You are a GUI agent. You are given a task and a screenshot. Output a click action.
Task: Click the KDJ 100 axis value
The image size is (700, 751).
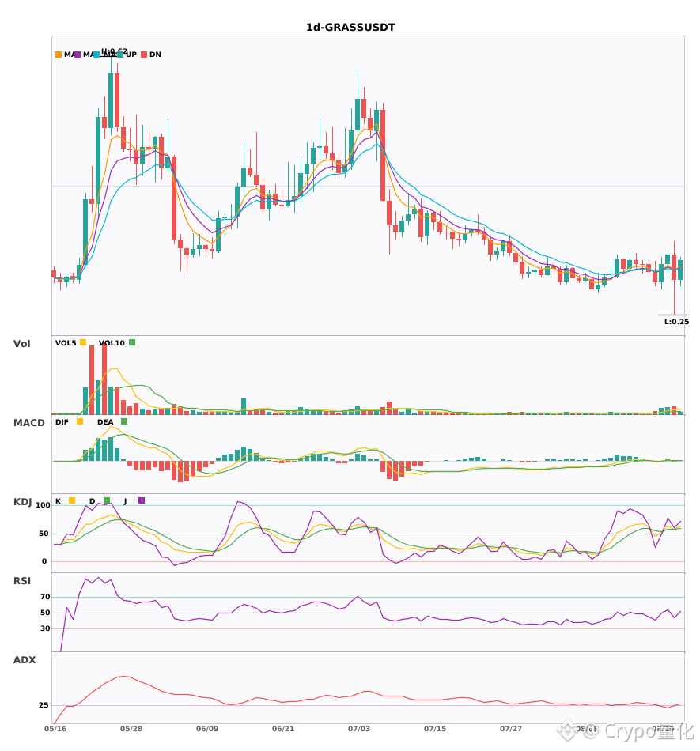(x=43, y=505)
